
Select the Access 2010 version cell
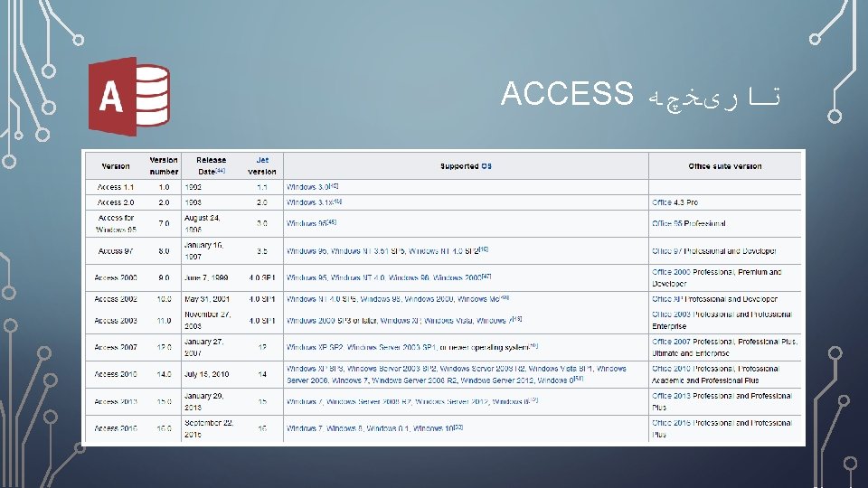(x=116, y=374)
